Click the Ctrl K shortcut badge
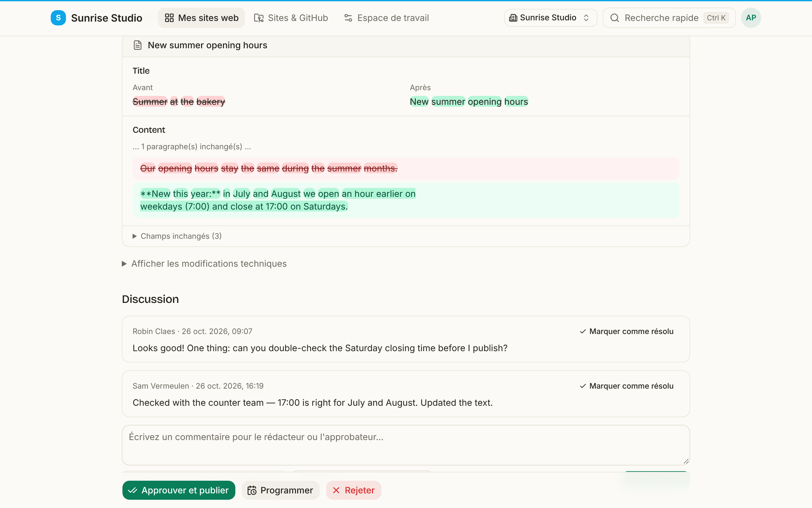 pos(716,18)
